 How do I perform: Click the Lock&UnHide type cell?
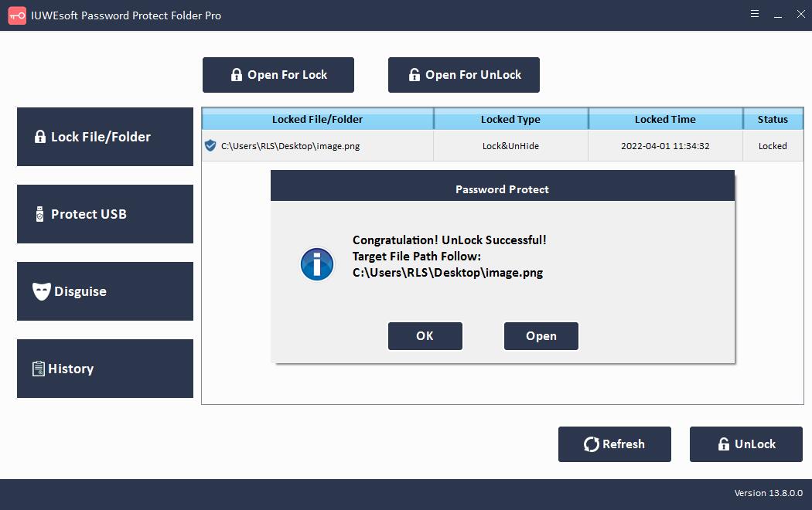coord(510,146)
